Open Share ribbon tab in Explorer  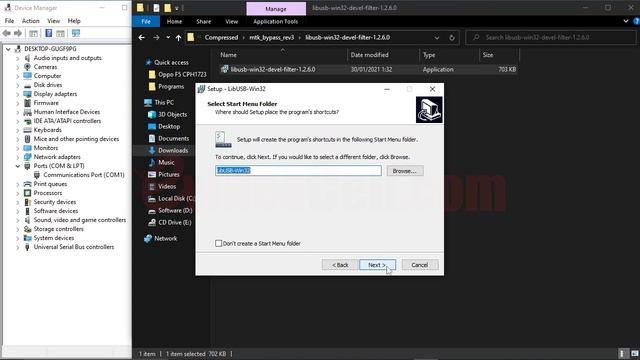coord(203,22)
